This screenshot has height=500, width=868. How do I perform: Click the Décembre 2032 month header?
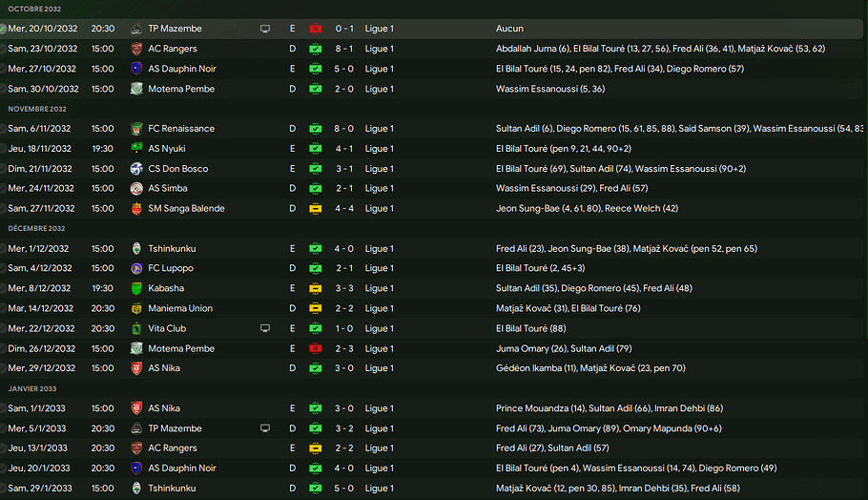37,229
